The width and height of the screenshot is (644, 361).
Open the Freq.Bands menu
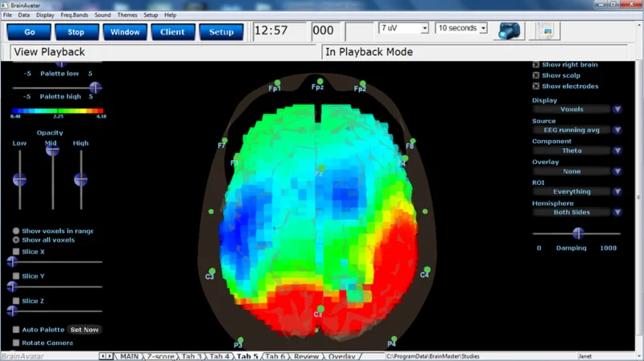(x=74, y=14)
